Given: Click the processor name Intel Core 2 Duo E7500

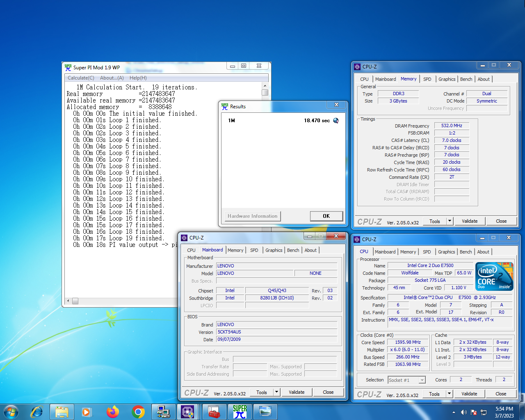Looking at the screenshot, I should pyautogui.click(x=430, y=265).
